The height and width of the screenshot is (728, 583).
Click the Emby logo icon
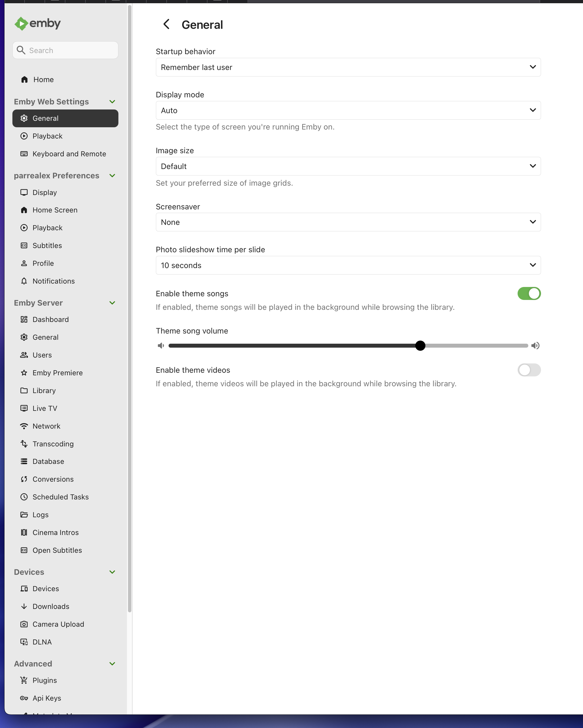click(21, 24)
